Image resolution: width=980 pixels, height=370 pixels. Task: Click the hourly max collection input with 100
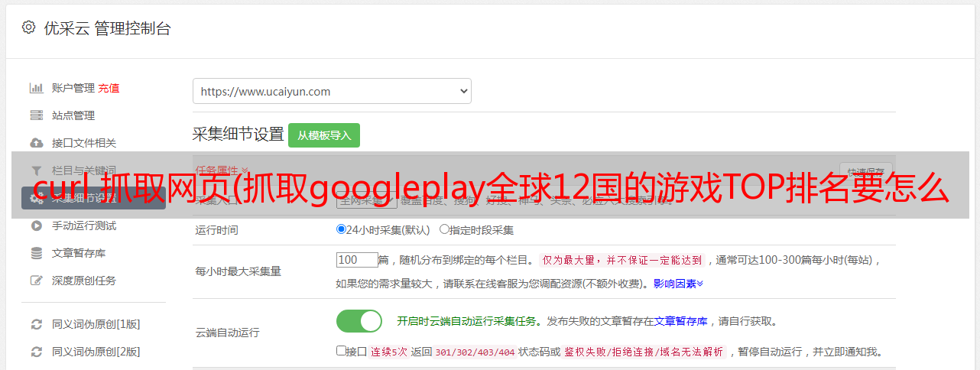[x=357, y=260]
